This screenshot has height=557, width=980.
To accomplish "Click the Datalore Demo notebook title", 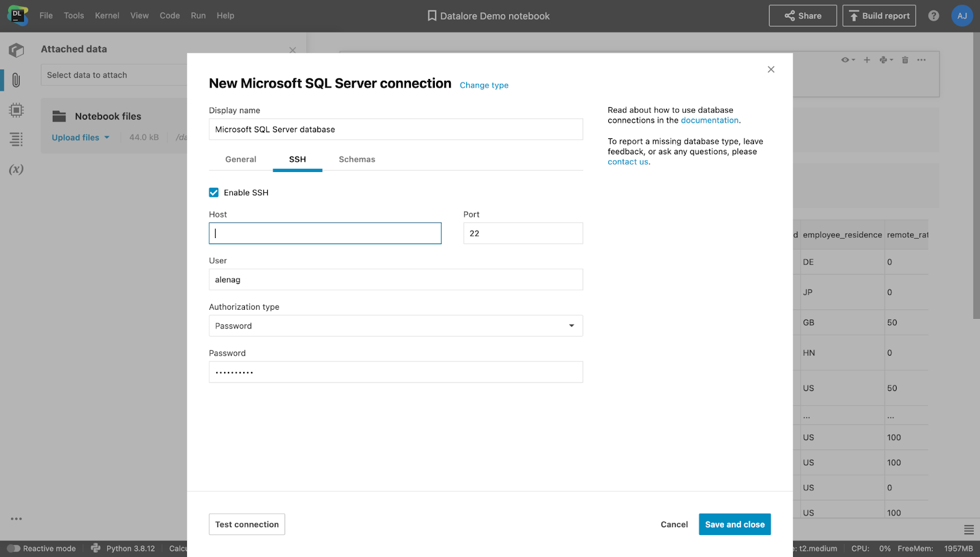I will click(495, 16).
